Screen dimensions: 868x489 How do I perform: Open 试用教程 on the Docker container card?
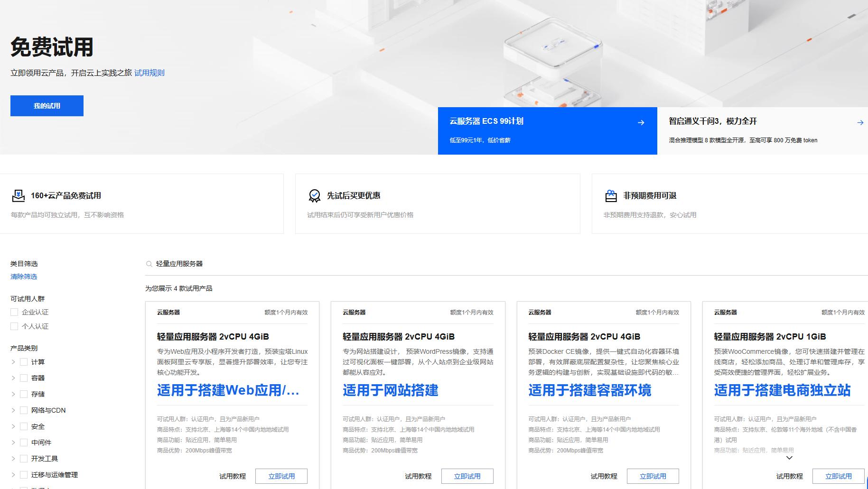point(604,476)
